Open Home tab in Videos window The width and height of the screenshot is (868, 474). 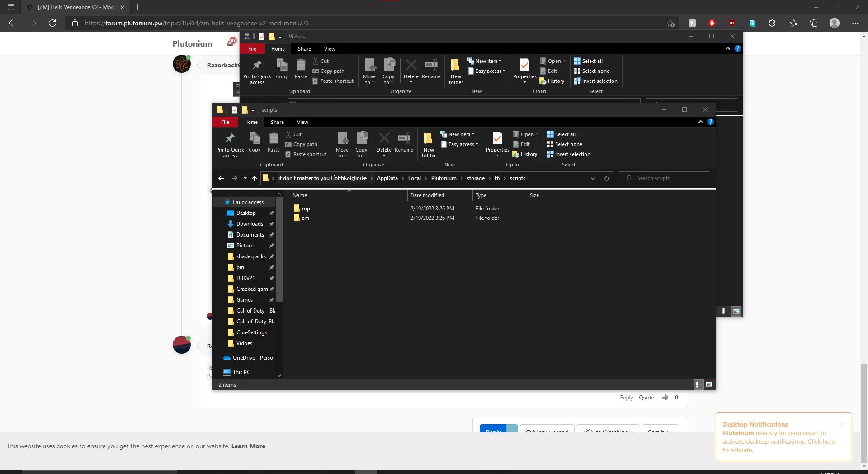[x=278, y=49]
